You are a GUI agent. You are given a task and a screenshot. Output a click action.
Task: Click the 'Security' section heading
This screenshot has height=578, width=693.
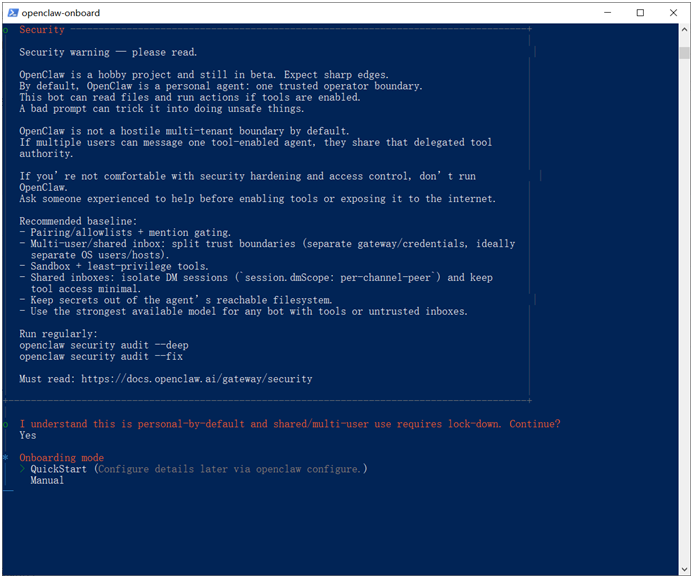42,30
